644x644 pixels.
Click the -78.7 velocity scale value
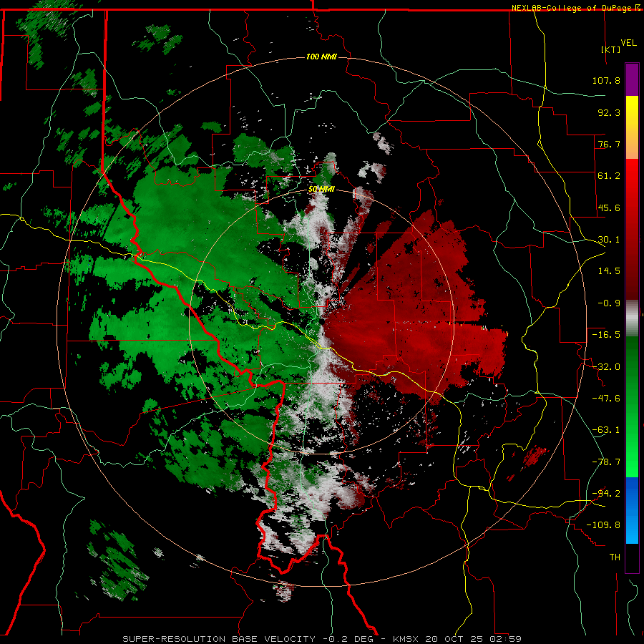(x=606, y=462)
